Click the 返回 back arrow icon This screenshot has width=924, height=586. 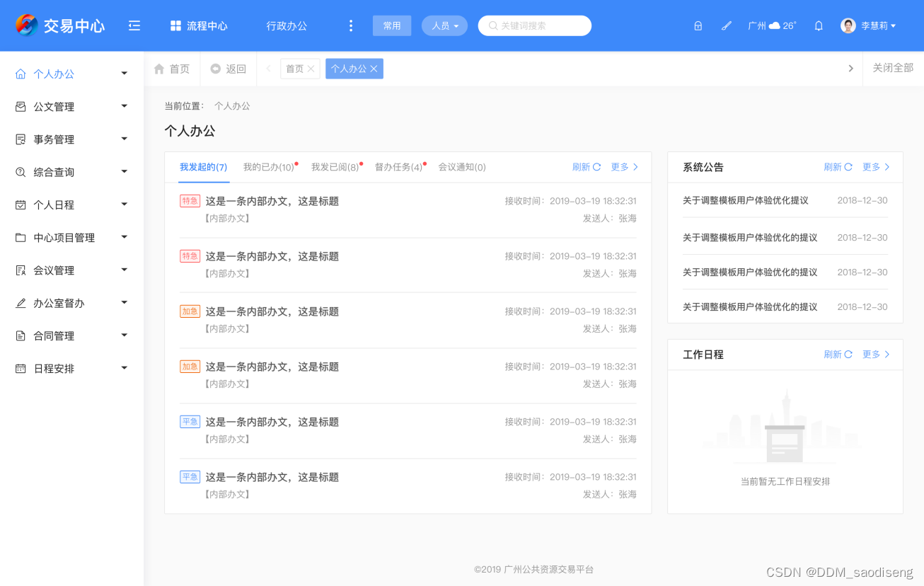(x=216, y=69)
